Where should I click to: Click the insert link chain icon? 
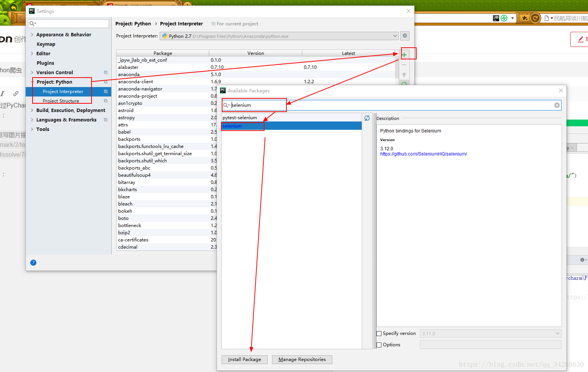(x=16, y=93)
